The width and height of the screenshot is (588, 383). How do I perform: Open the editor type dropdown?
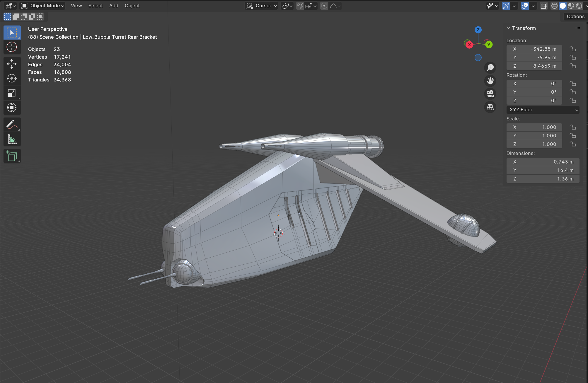tap(11, 6)
